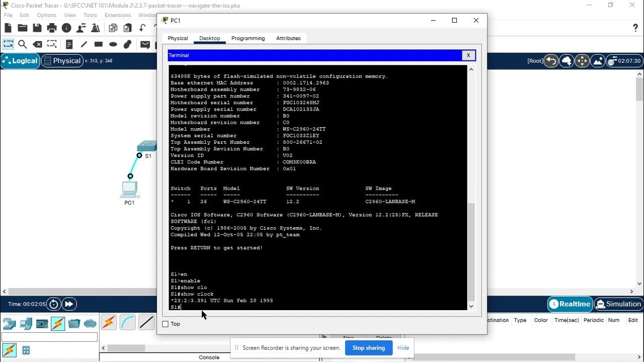Open PC1 Programming tab
Image resolution: width=644 pixels, height=362 pixels.
[248, 38]
